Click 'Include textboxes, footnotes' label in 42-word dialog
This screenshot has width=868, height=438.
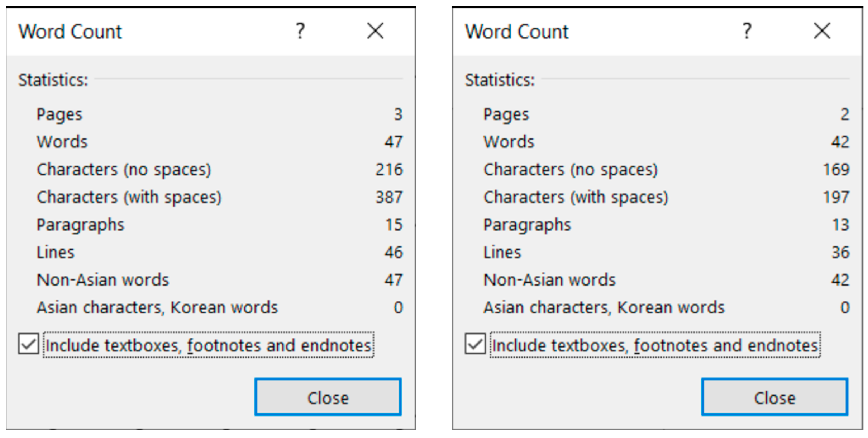click(x=655, y=345)
